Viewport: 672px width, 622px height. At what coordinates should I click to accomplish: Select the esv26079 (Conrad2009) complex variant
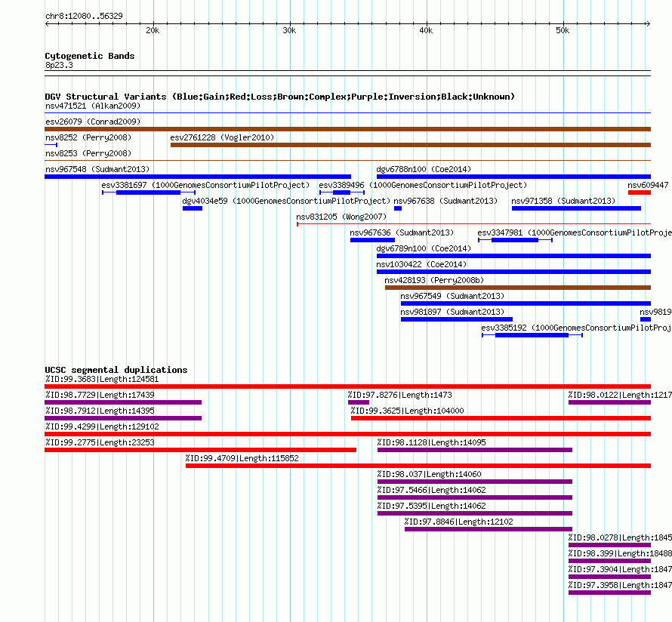pyautogui.click(x=347, y=129)
